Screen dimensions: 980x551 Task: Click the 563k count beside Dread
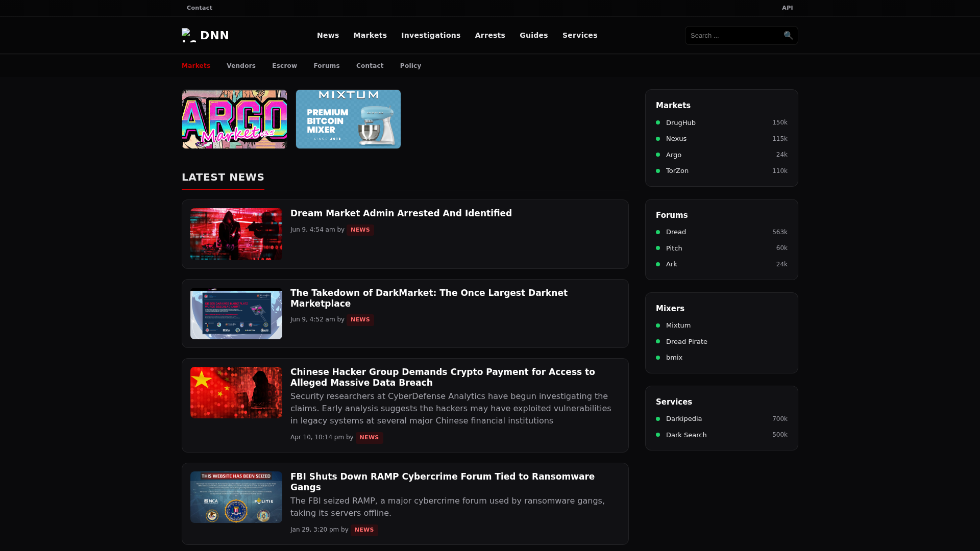779,232
